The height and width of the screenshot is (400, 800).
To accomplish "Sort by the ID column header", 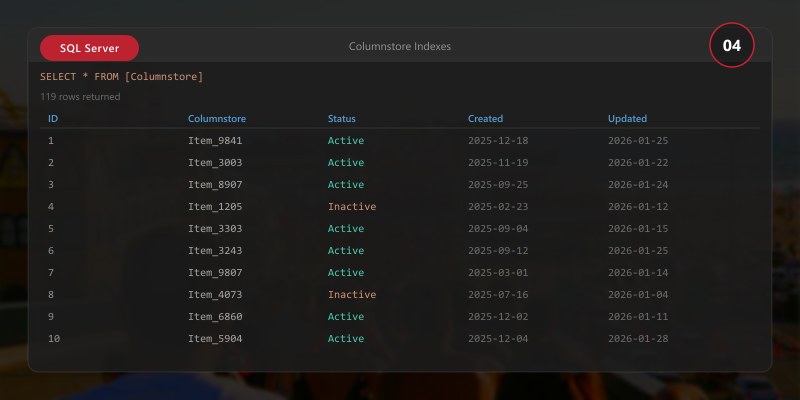I will [x=53, y=118].
